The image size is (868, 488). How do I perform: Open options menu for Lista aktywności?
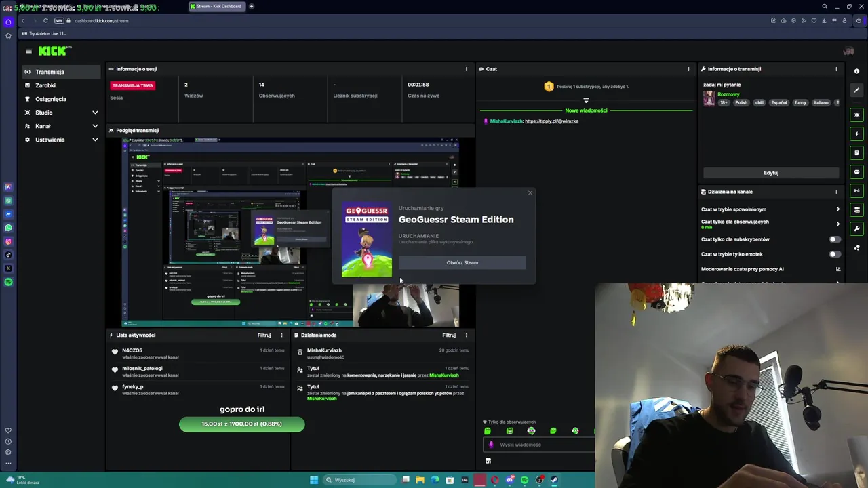281,335
